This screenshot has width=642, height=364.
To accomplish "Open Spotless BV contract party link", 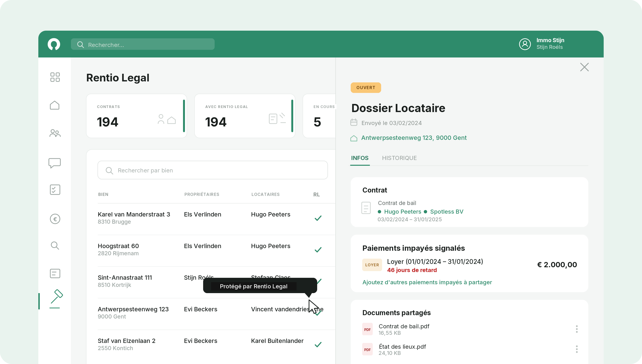I will coord(447,212).
